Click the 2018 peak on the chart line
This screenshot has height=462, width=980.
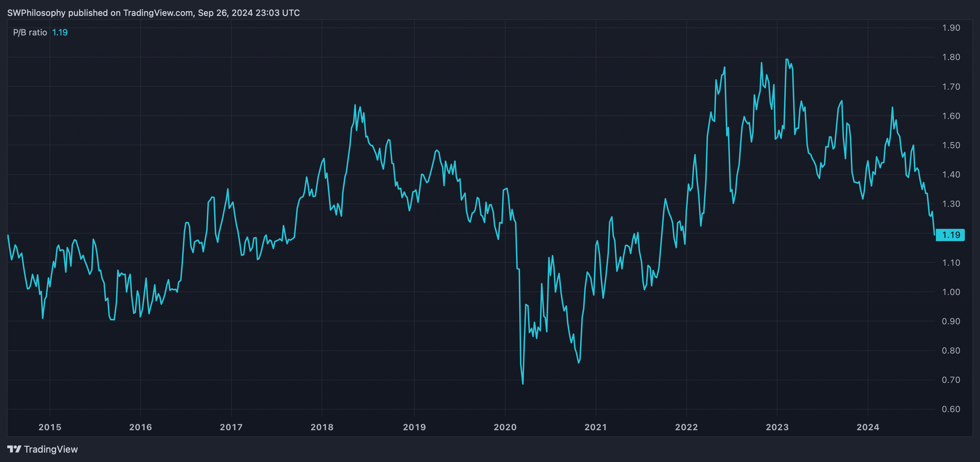[x=355, y=105]
